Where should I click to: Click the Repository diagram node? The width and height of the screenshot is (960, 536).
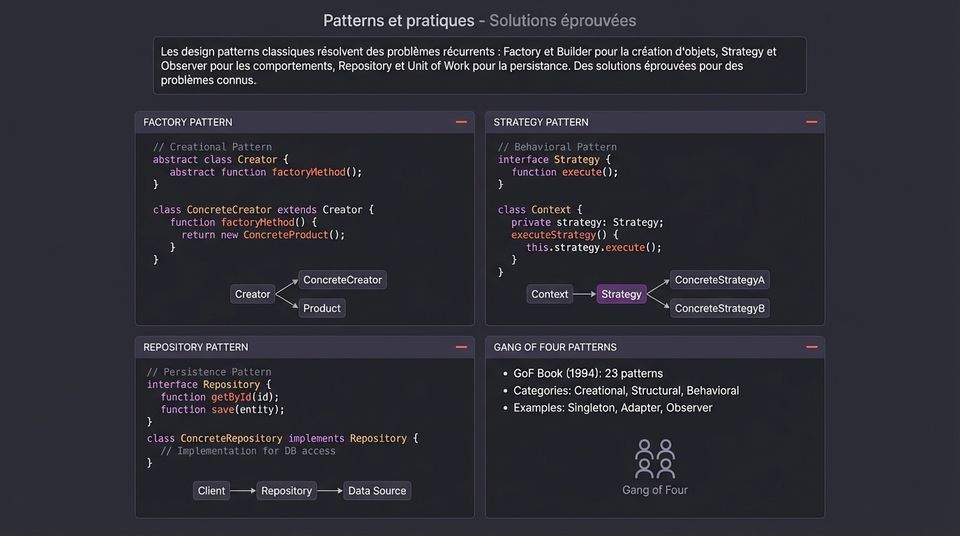[286, 491]
